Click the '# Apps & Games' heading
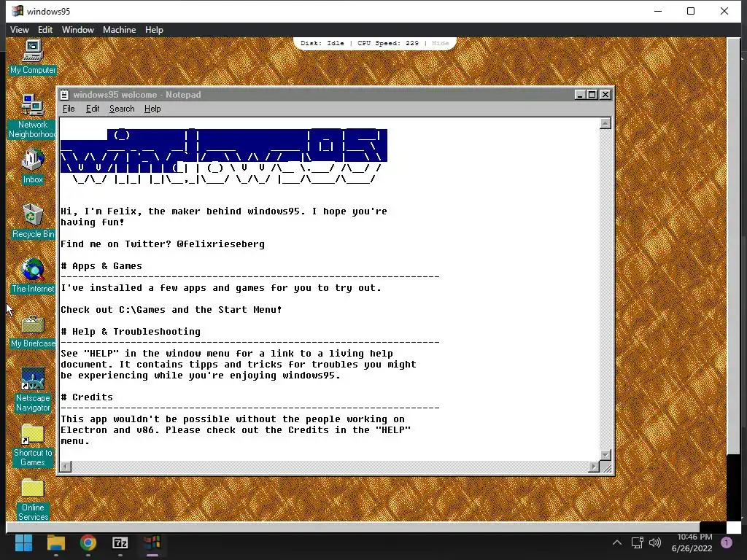This screenshot has height=560, width=747. pos(101,265)
